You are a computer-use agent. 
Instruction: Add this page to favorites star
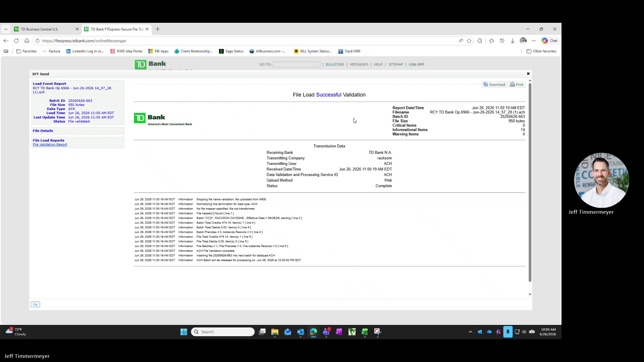point(469,41)
